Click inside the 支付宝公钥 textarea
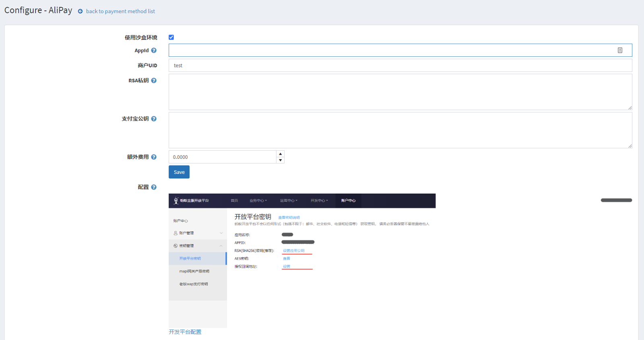 (400, 130)
